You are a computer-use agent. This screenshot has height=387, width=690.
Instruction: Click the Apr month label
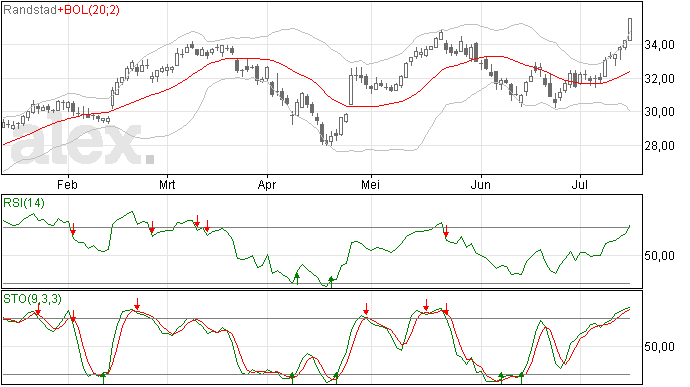pyautogui.click(x=267, y=185)
